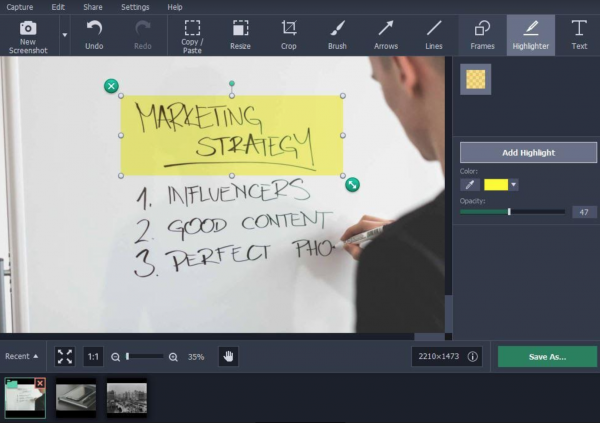Select the Text tool
This screenshot has height=423, width=600.
point(579,34)
